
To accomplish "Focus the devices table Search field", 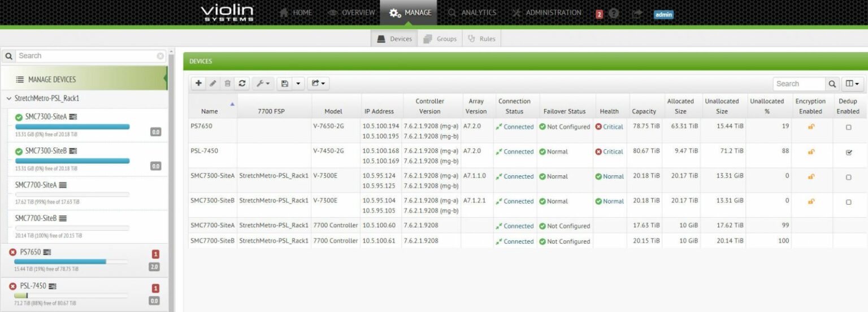I will [800, 84].
